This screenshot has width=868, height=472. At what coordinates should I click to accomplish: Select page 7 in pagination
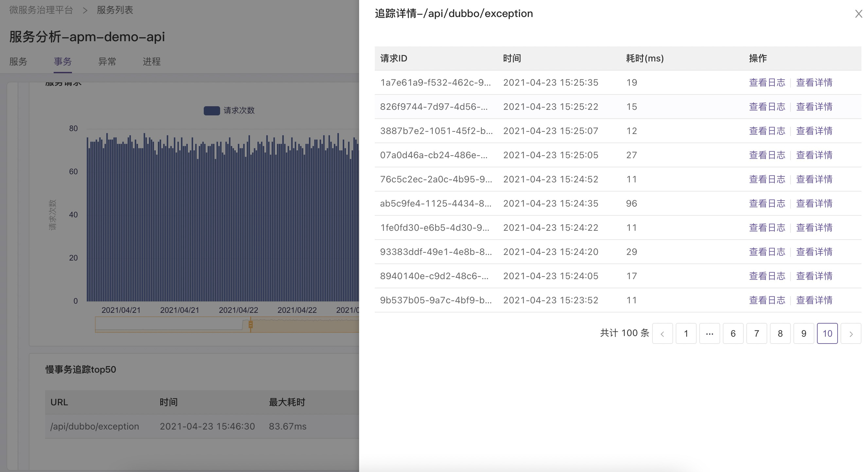[757, 333]
